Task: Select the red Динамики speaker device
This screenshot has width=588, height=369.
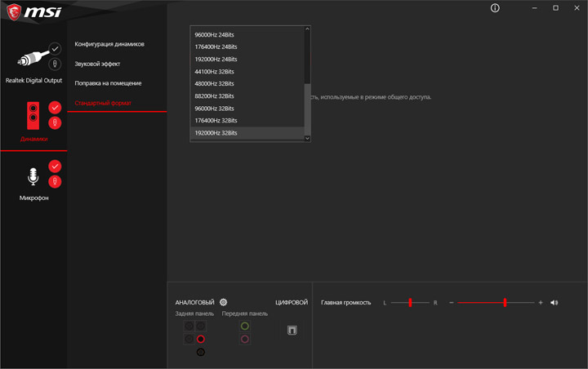Action: 33,116
